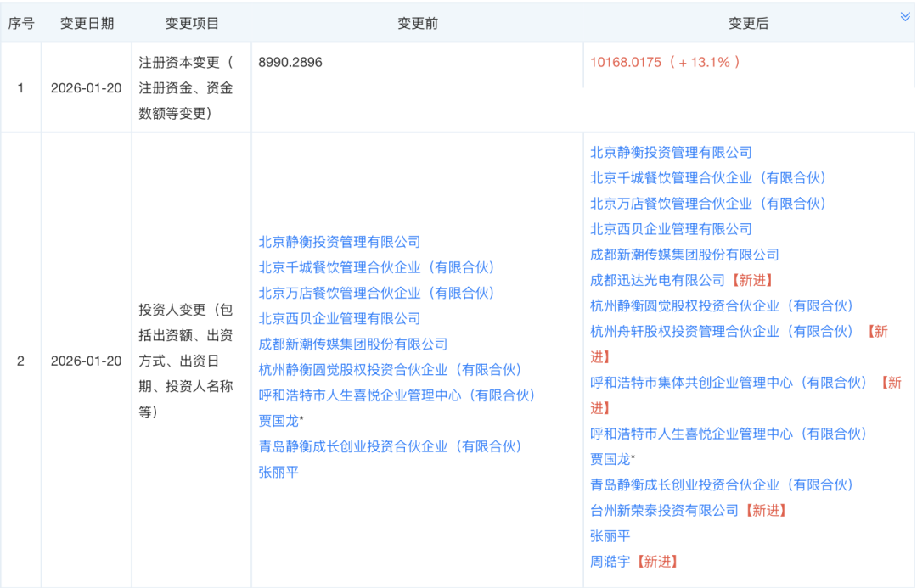Open 成都迅达光电有限公司 link
Image resolution: width=917 pixels, height=588 pixels.
pos(658,280)
